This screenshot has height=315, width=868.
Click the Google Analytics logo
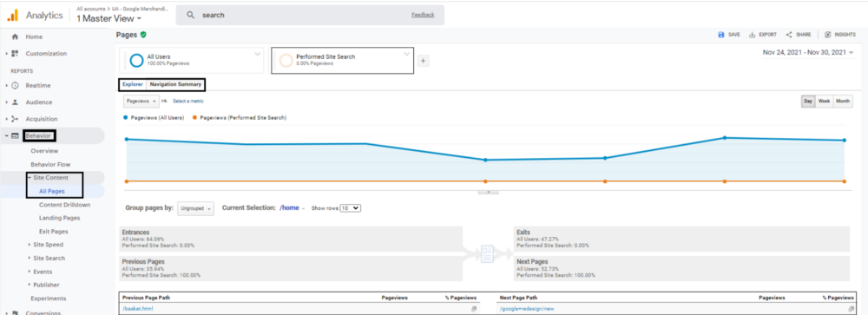point(12,15)
